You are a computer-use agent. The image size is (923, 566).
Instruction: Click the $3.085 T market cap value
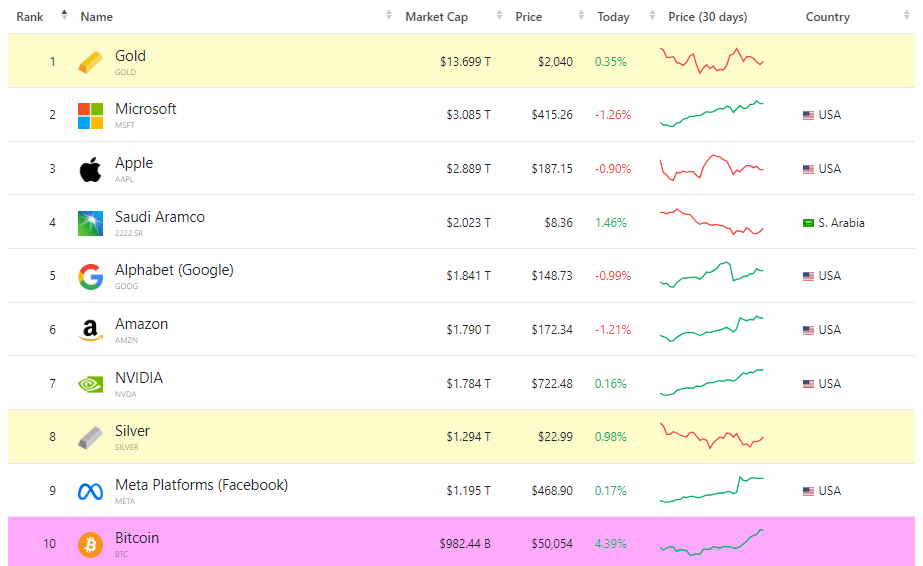pyautogui.click(x=468, y=115)
